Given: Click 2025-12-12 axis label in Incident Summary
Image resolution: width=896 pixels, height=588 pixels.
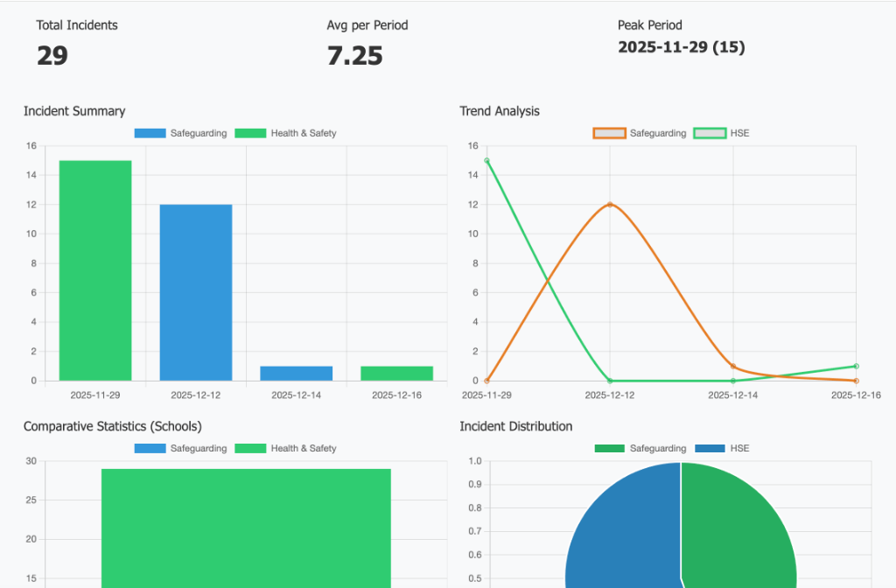Looking at the screenshot, I should 195,395.
